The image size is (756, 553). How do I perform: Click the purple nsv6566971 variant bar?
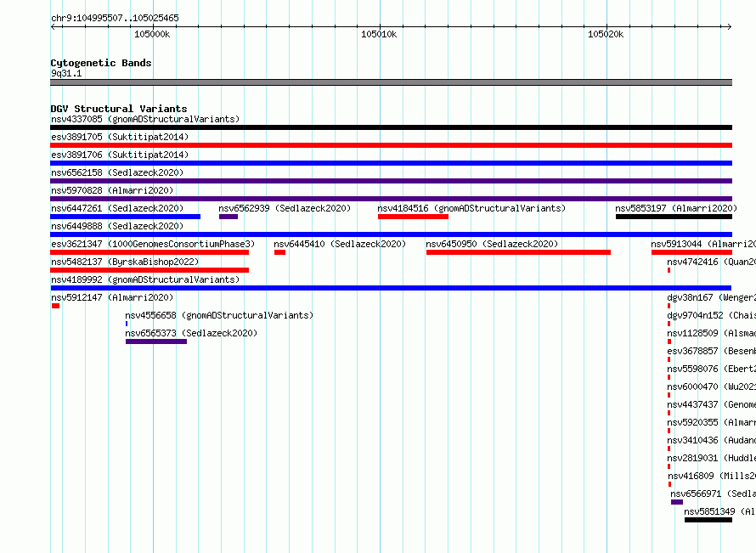pos(677,502)
